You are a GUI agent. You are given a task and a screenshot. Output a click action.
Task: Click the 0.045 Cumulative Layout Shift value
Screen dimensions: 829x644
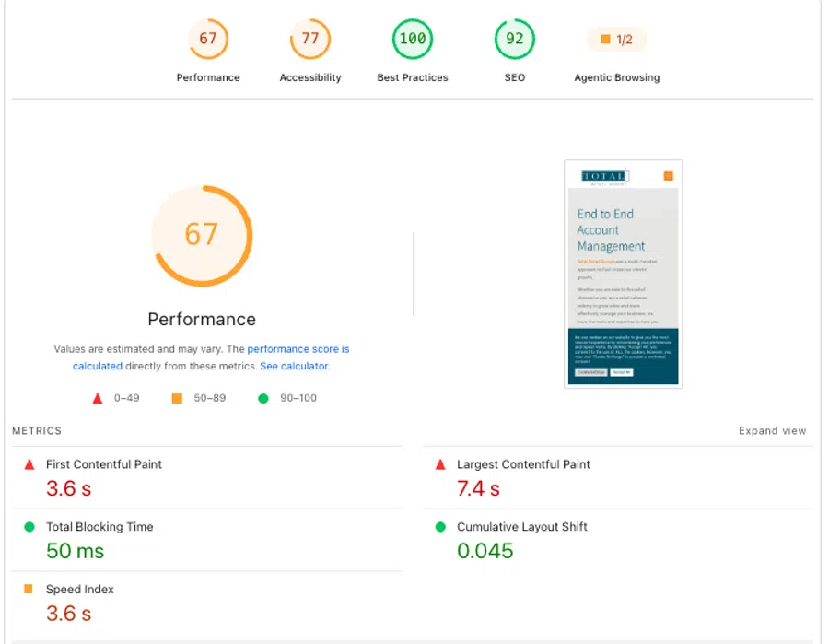(485, 551)
